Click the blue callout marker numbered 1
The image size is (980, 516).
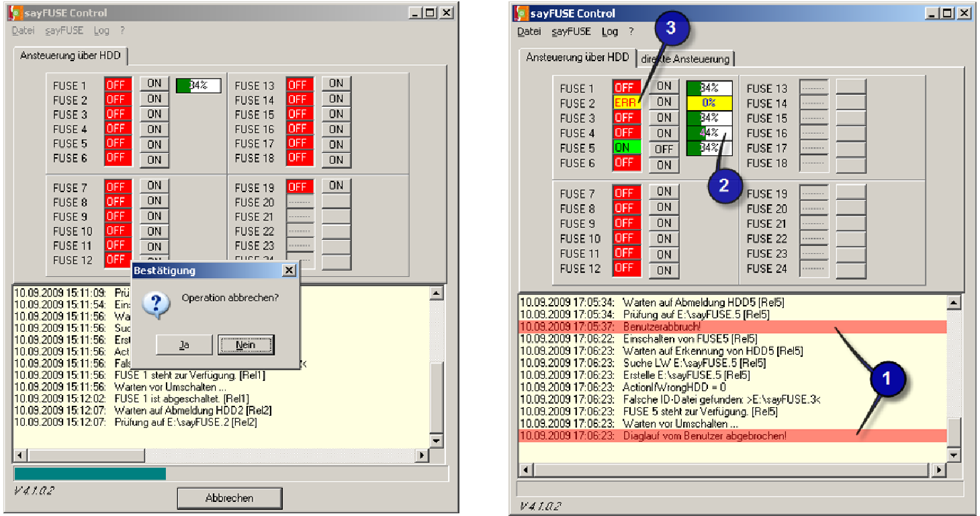(x=886, y=379)
